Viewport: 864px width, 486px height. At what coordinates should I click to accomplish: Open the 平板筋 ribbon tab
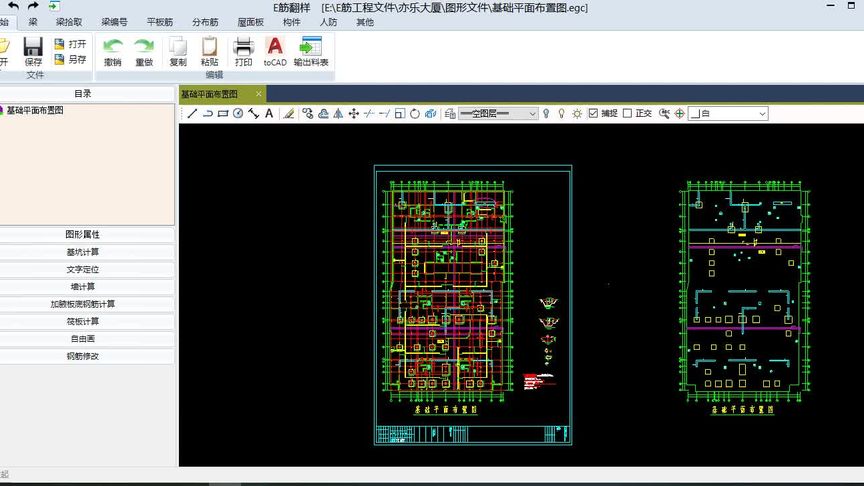pos(160,22)
